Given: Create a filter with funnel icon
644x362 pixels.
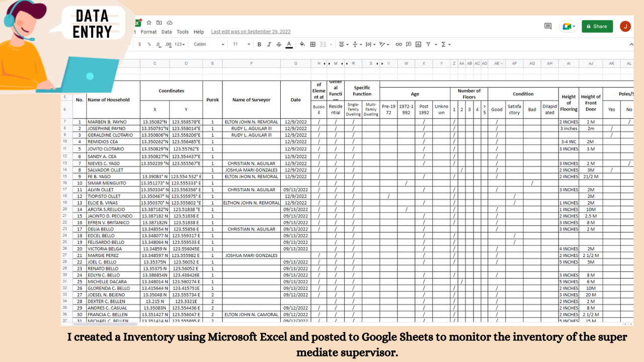Looking at the screenshot, I should click(x=428, y=44).
